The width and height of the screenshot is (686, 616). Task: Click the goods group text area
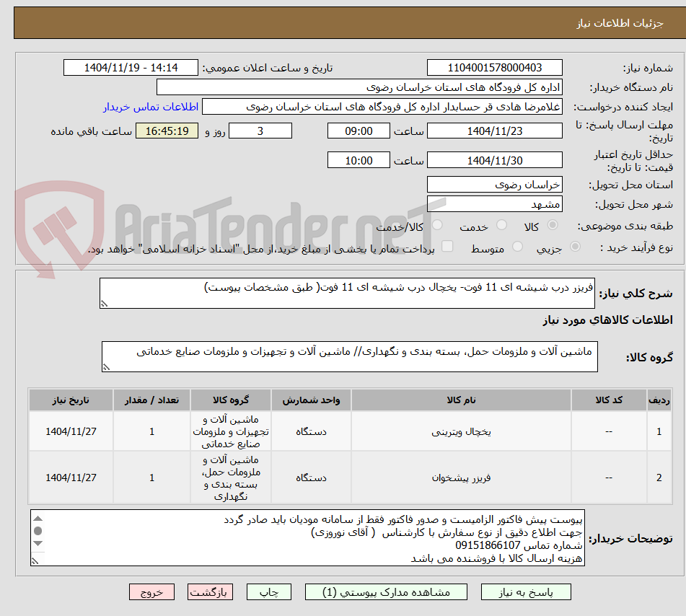click(x=350, y=356)
